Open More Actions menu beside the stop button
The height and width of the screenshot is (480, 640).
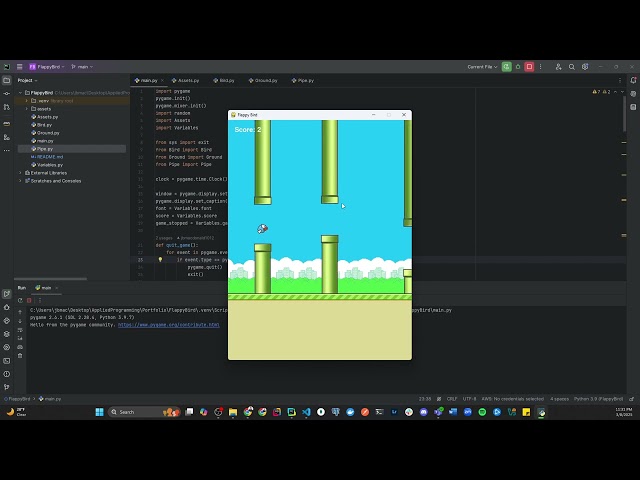click(x=540, y=67)
